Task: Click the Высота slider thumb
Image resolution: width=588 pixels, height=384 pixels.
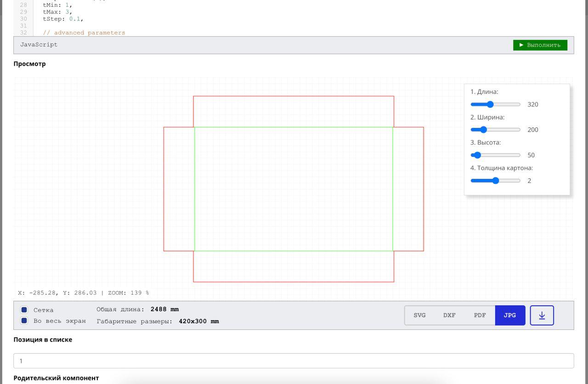Action: pos(477,155)
